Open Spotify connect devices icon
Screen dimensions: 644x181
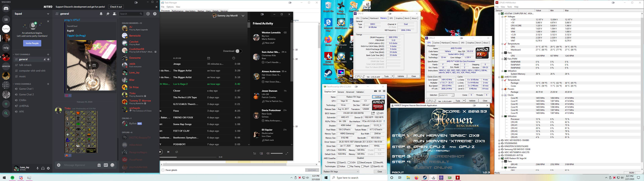tap(261, 153)
